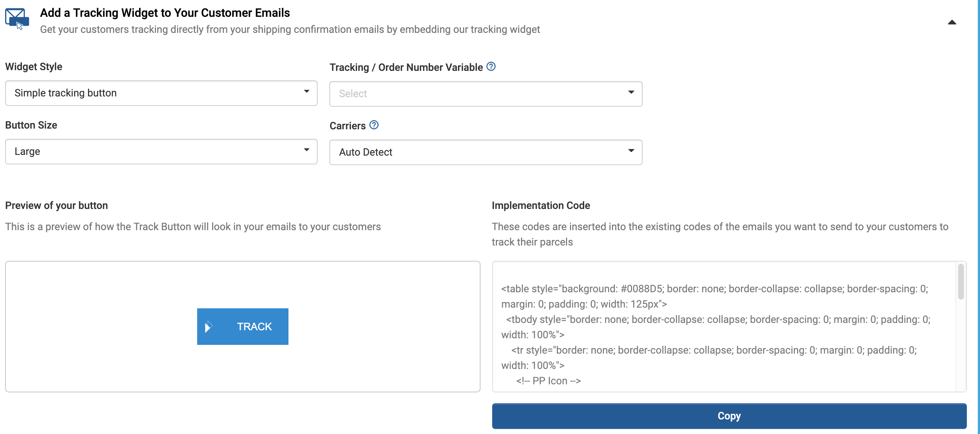The image size is (980, 434).
Task: Click the Widget Style dropdown arrow
Action: (306, 91)
